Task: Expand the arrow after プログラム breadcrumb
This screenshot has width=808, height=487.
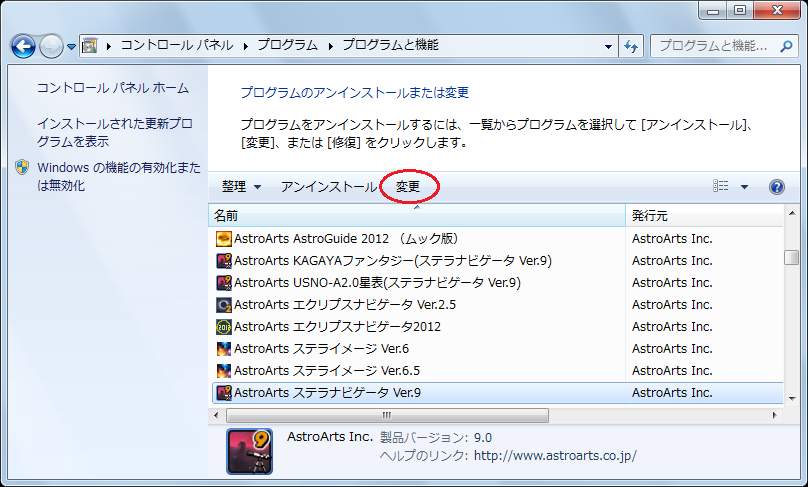Action: click(330, 46)
